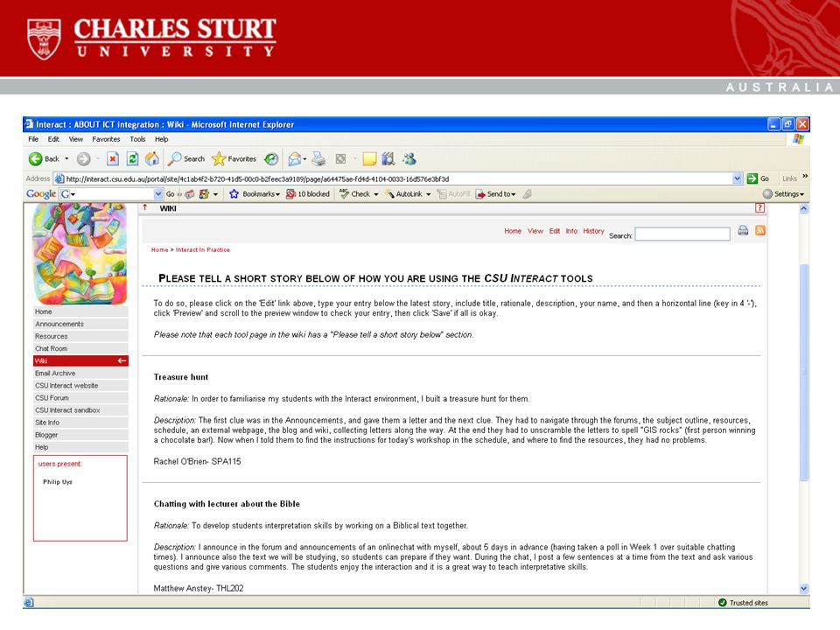The image size is (840, 630).
Task: Click the red up arrow beside WIKI
Action: 144,207
